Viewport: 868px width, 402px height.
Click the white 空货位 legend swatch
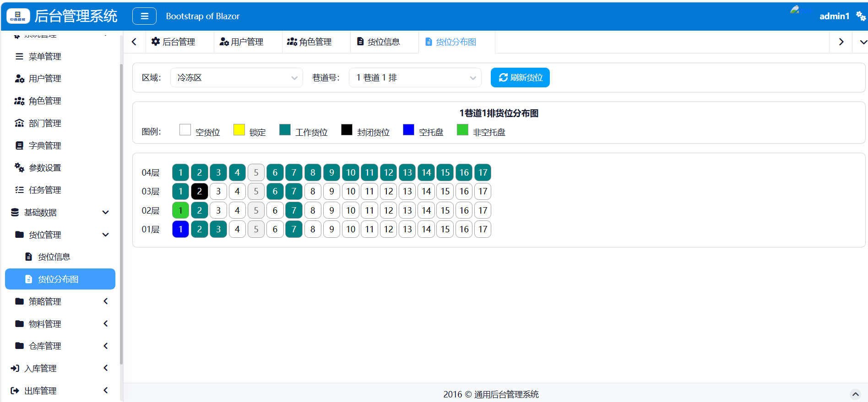185,130
